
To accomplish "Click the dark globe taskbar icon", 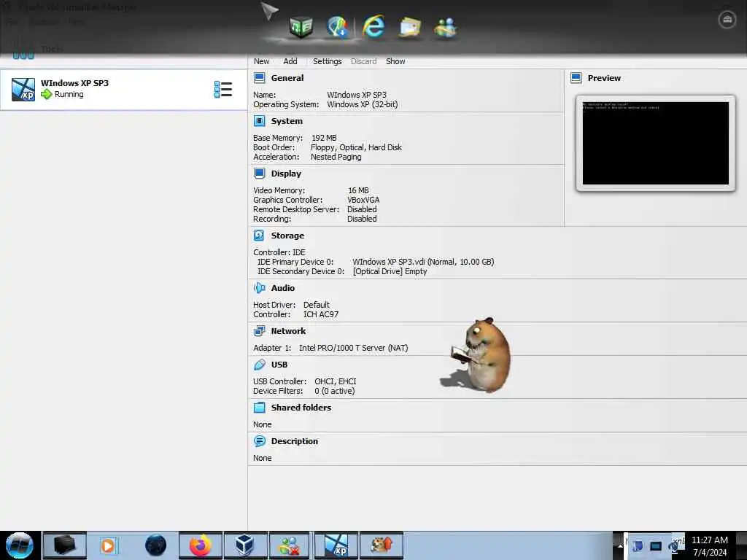I will [155, 545].
